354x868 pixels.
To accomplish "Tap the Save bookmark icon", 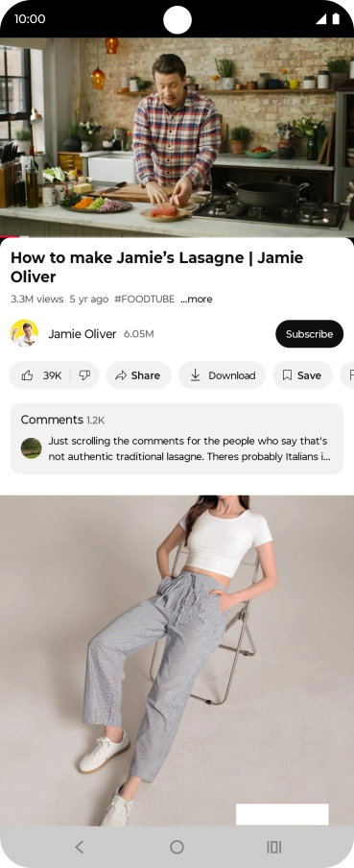I will 287,375.
